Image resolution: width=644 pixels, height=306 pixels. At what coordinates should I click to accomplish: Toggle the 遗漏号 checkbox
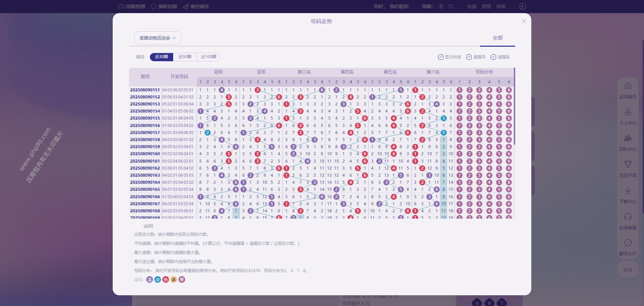[469, 57]
